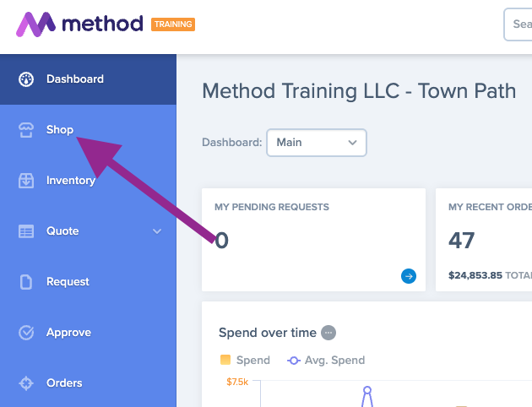Open Spend over time options ellipsis
Image resolution: width=532 pixels, height=407 pixels.
328,333
